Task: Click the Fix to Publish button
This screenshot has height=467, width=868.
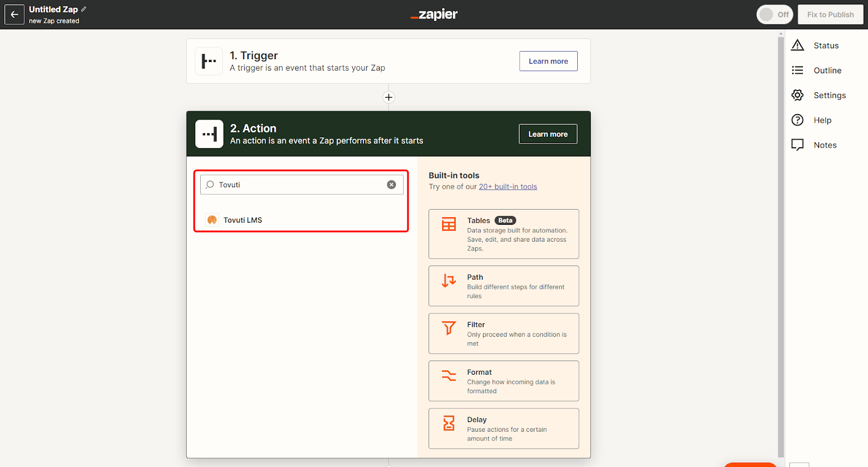Action: pos(830,15)
